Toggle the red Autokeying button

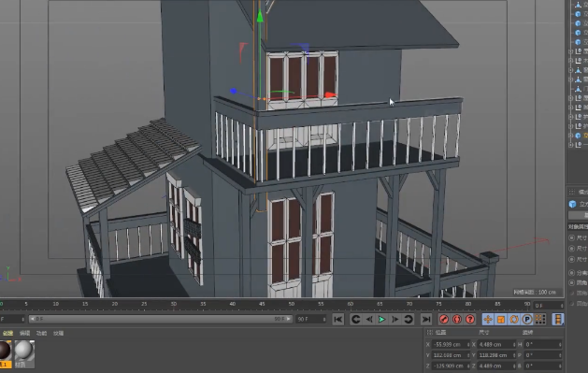[x=457, y=320]
